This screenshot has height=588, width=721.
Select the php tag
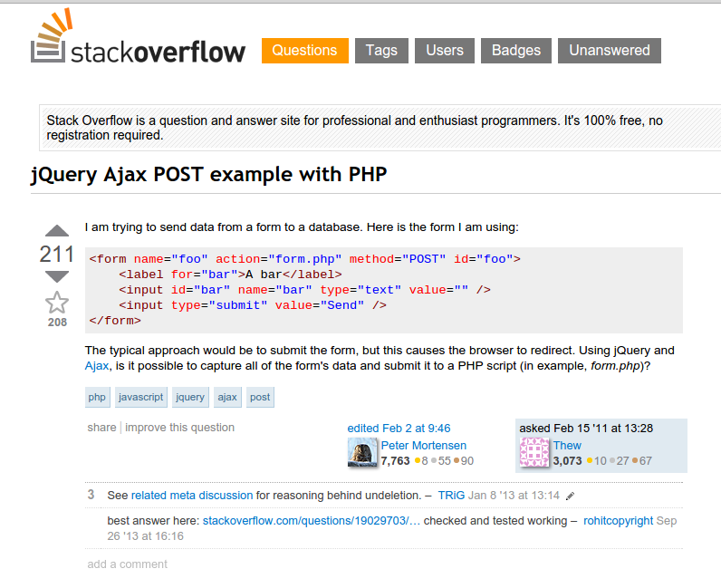pyautogui.click(x=97, y=397)
